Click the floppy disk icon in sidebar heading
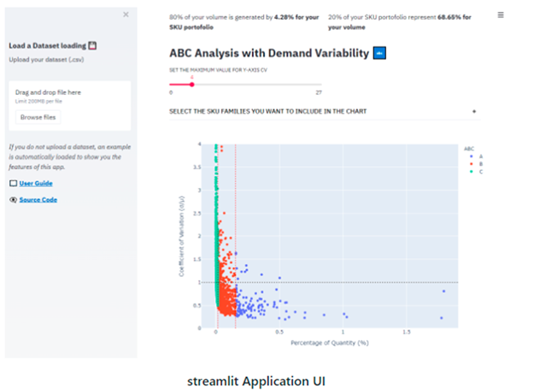 [x=93, y=44]
